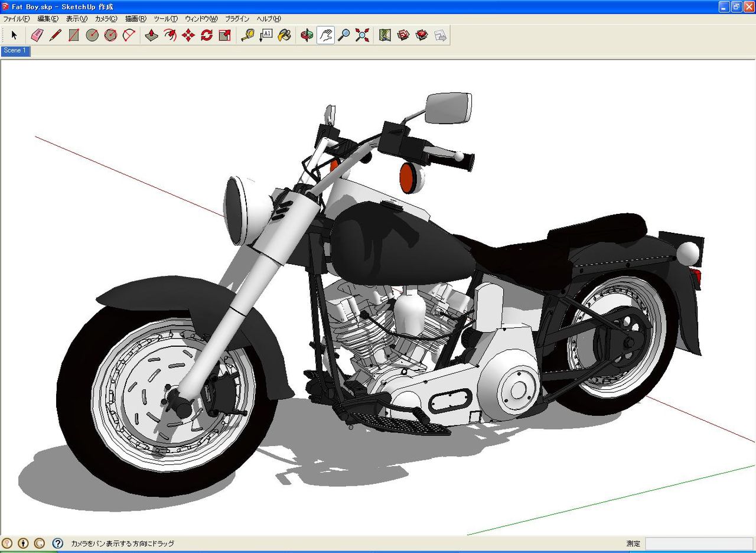Select the Pencil line tool
Screen dimensions: 756x553
click(56, 35)
